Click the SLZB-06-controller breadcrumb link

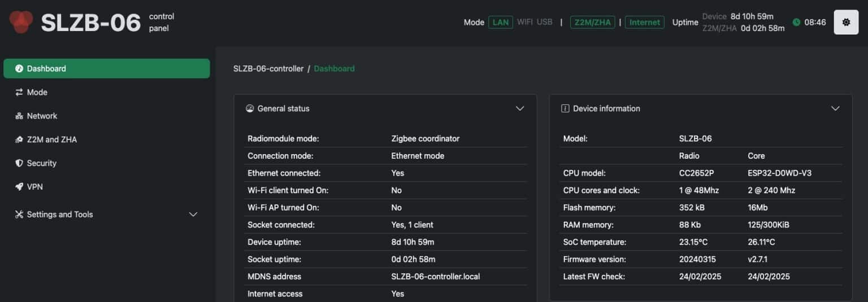click(268, 69)
